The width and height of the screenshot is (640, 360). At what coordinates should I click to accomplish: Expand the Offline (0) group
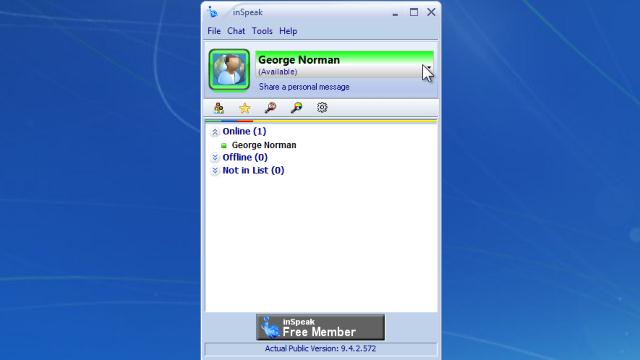pyautogui.click(x=215, y=158)
